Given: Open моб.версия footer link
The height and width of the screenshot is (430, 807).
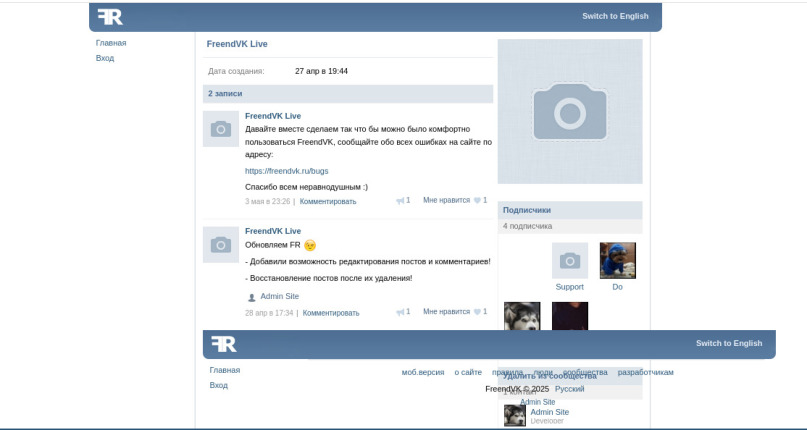Looking at the screenshot, I should [423, 372].
